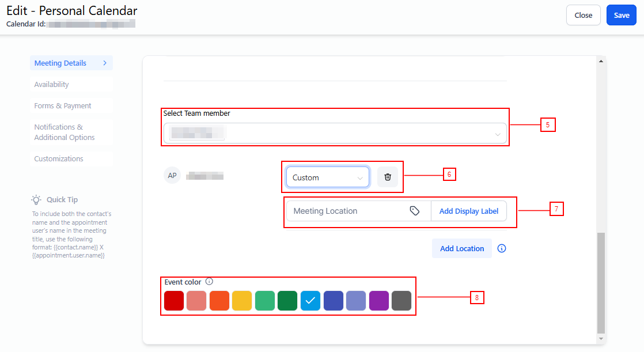Viewport: 644px width, 352px height.
Task: Select the purple event color
Action: point(379,301)
